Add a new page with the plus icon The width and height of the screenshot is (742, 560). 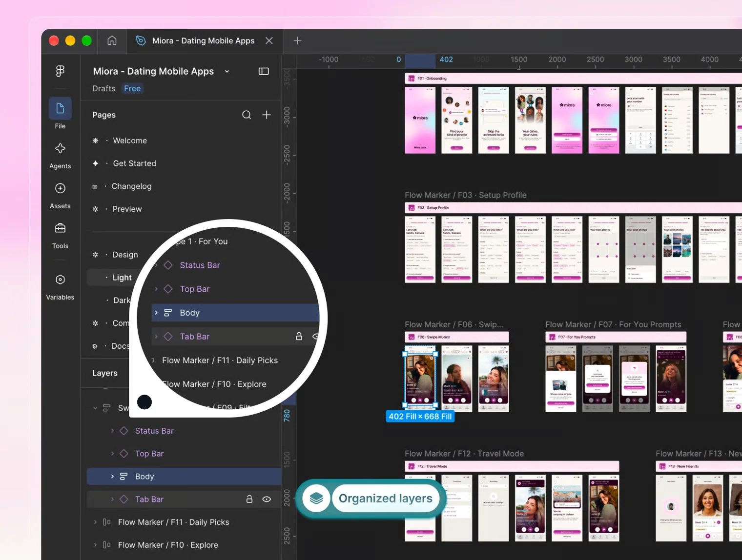click(267, 115)
